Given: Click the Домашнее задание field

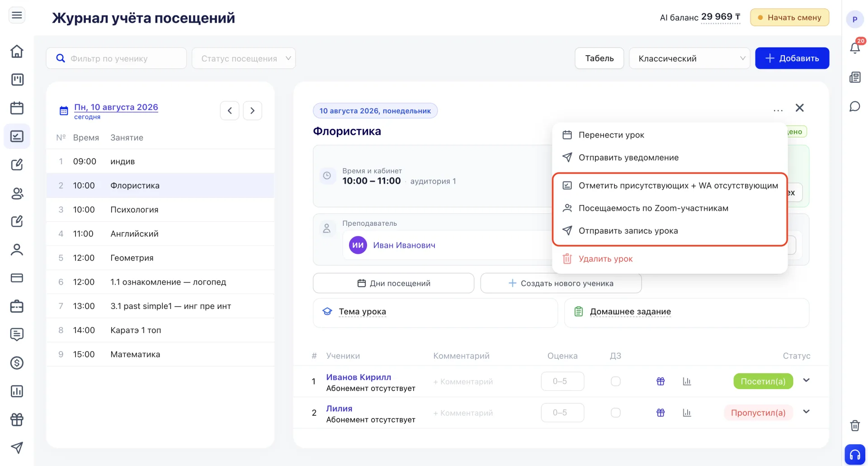Looking at the screenshot, I should pyautogui.click(x=687, y=312).
